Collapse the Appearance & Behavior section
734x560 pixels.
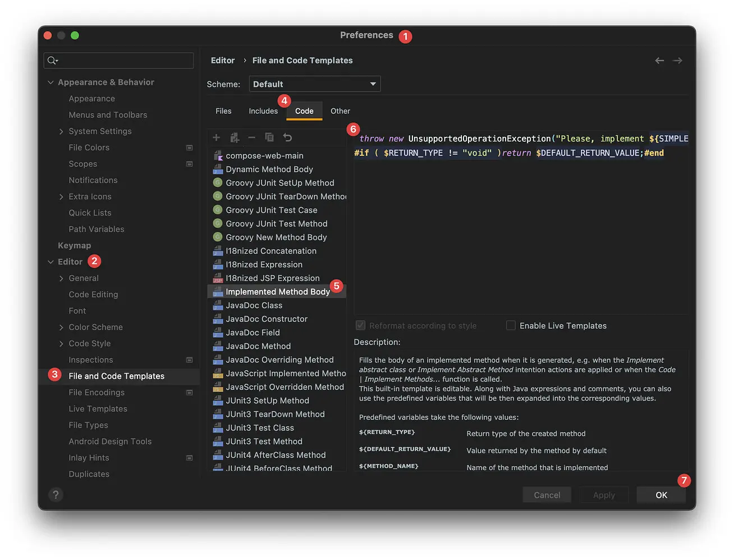click(51, 82)
